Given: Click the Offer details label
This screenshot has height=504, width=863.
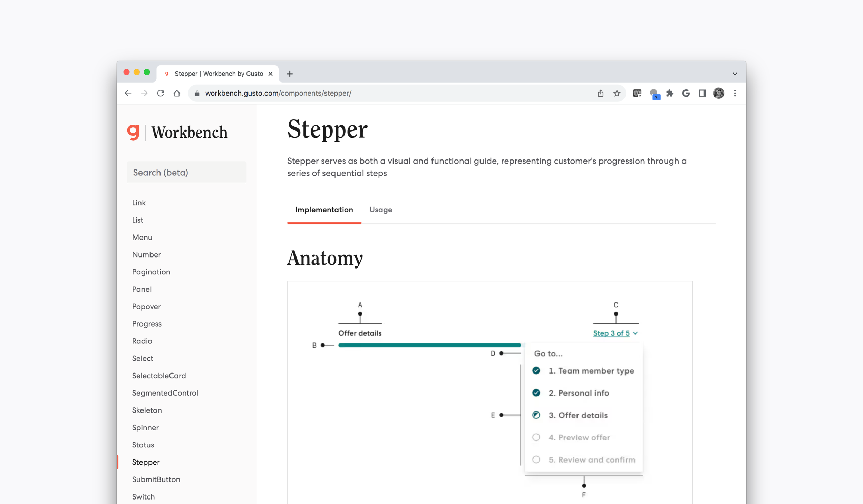Looking at the screenshot, I should tap(360, 333).
